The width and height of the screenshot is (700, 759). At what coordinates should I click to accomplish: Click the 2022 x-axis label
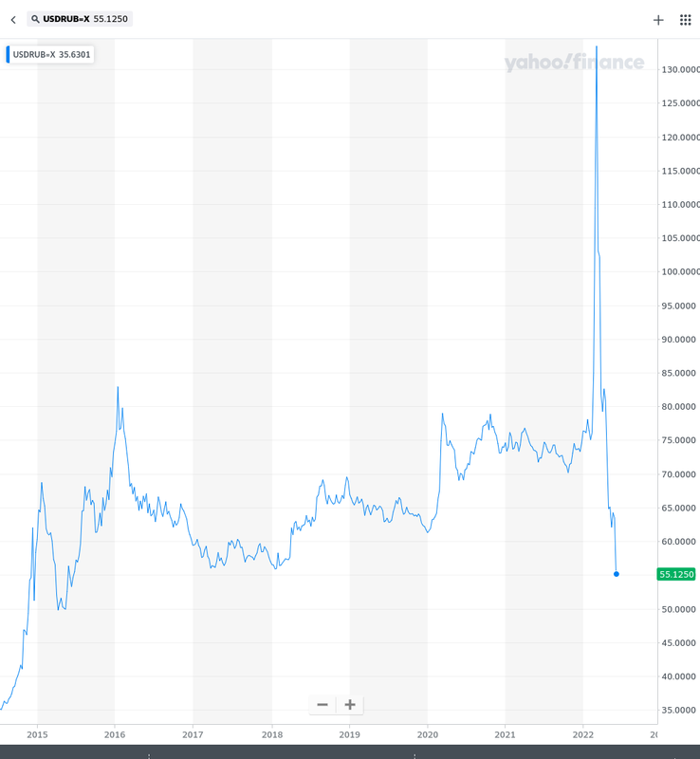pyautogui.click(x=582, y=734)
